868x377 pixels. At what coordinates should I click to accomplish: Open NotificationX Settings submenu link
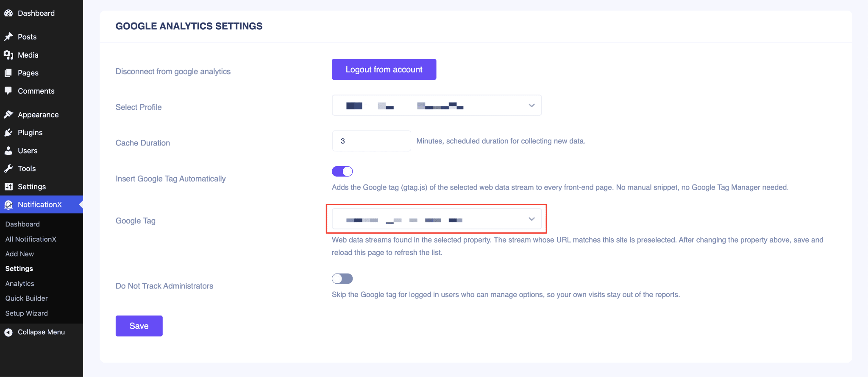(19, 269)
